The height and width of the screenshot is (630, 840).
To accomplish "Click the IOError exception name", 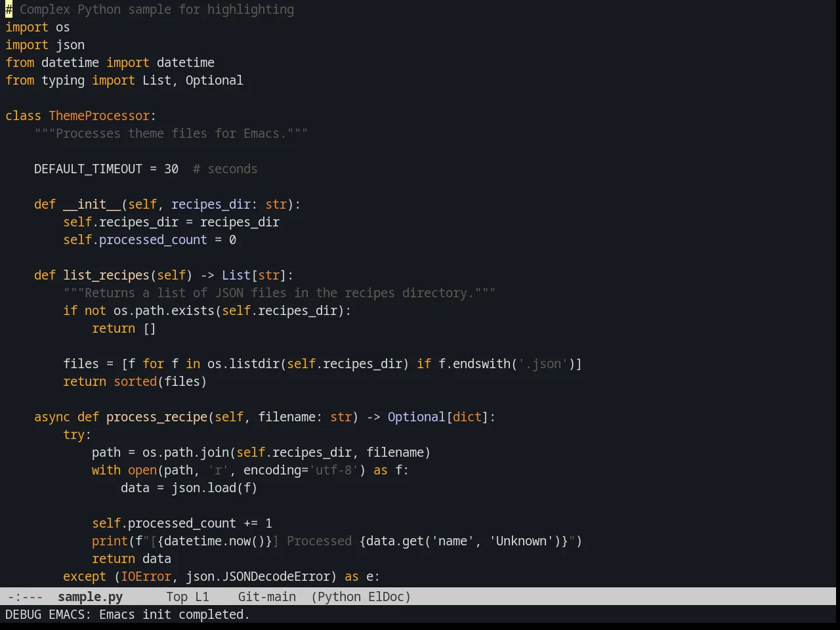I will pyautogui.click(x=146, y=576).
